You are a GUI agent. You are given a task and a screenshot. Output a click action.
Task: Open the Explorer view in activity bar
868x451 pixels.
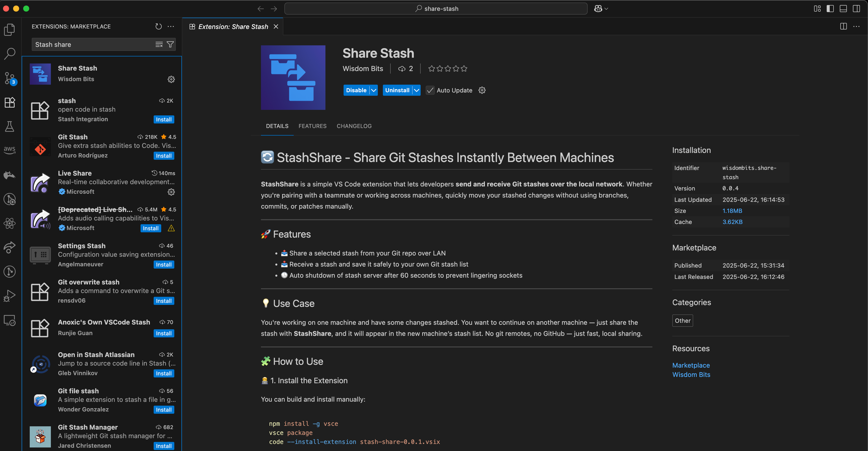pyautogui.click(x=10, y=30)
